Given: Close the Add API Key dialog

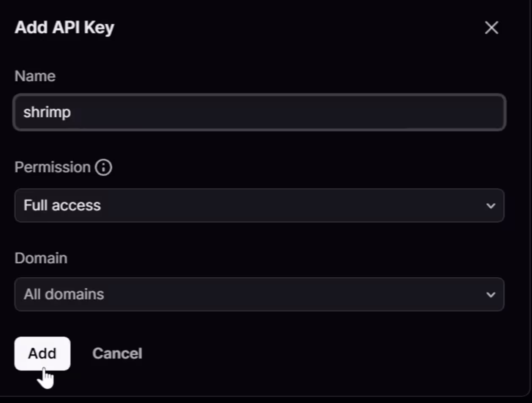Looking at the screenshot, I should coord(491,28).
